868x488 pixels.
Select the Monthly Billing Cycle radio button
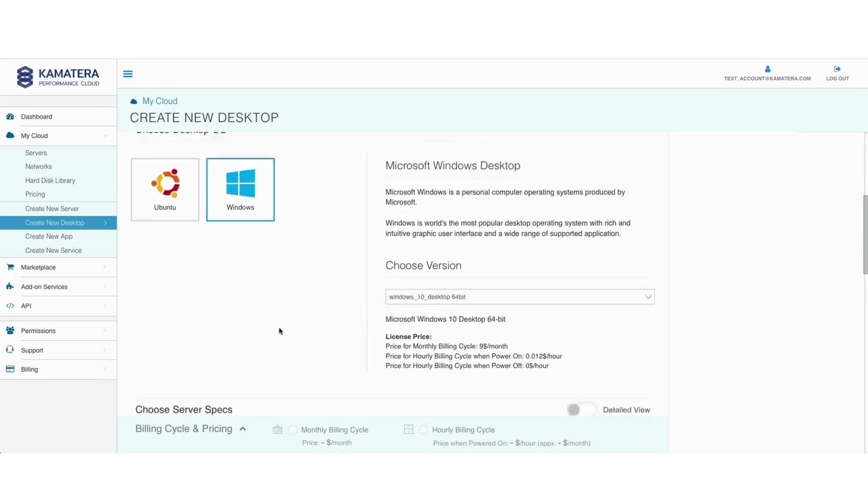tap(293, 430)
